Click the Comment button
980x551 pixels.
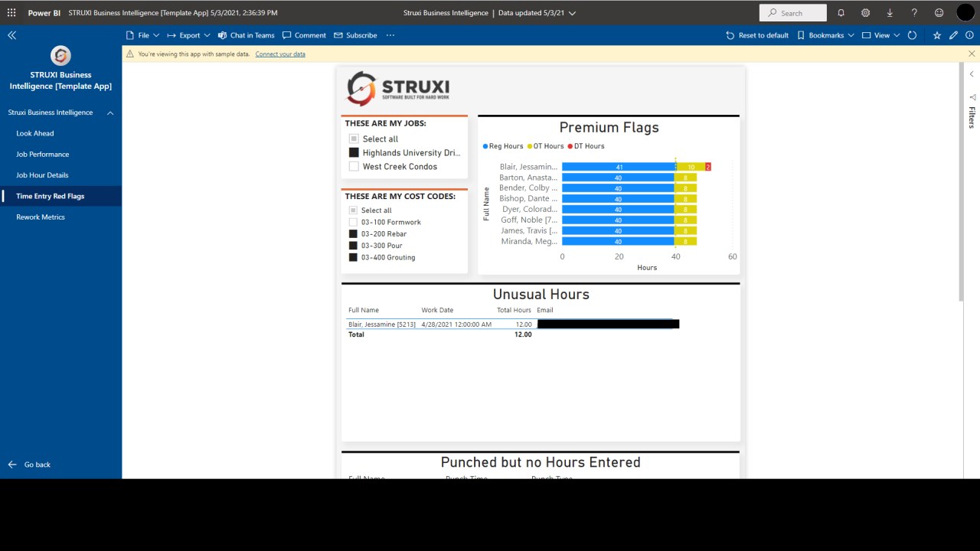tap(304, 35)
